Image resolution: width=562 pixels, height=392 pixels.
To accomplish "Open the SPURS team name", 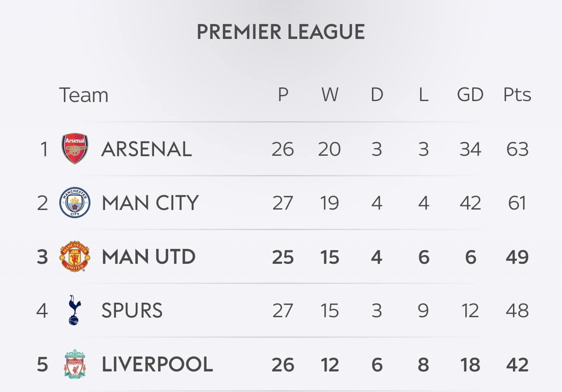I will click(132, 311).
